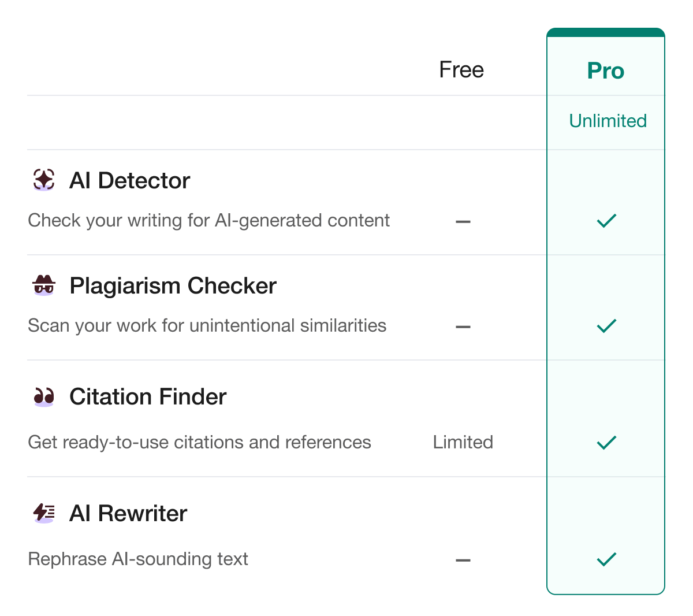This screenshot has height=616, width=693.
Task: Click the Plagiarism Checker spy icon
Action: coord(44,285)
